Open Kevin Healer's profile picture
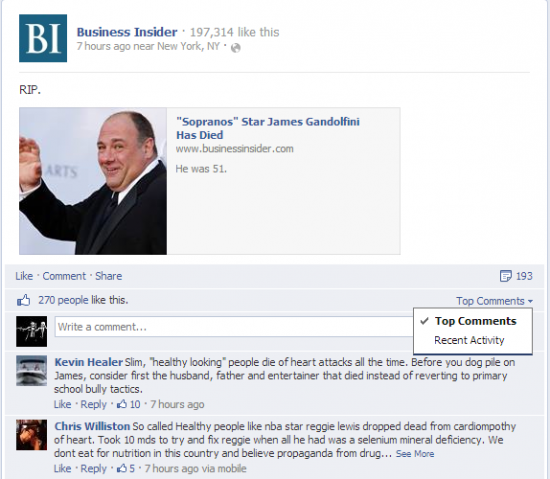The height and width of the screenshot is (479, 550). 31,371
